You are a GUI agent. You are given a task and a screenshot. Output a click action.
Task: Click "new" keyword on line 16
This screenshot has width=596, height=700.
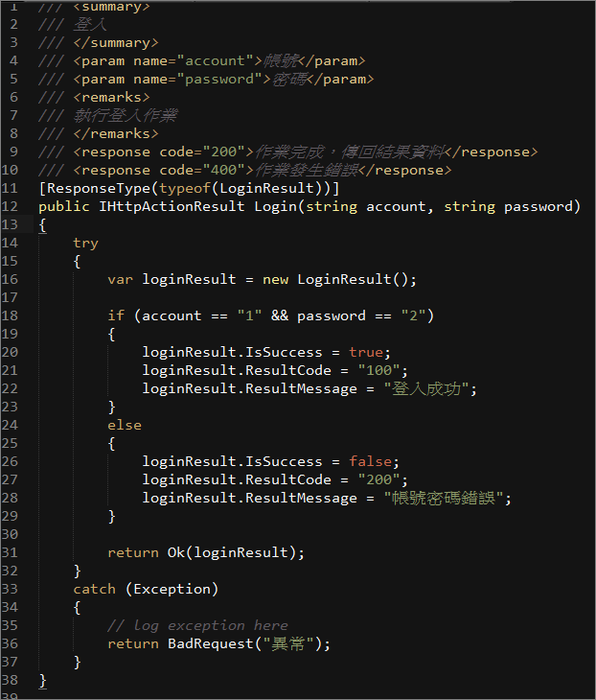[x=275, y=280]
